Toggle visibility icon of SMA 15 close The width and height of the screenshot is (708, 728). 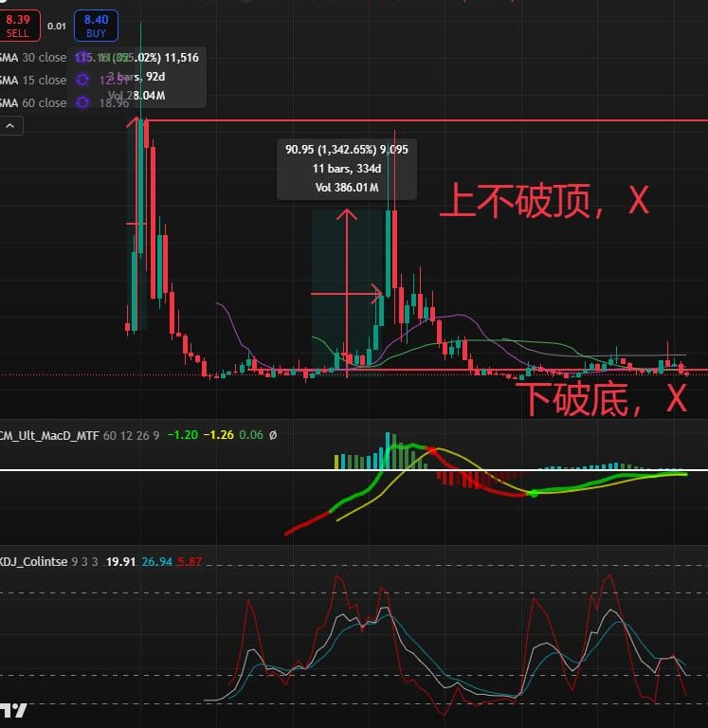[x=82, y=80]
